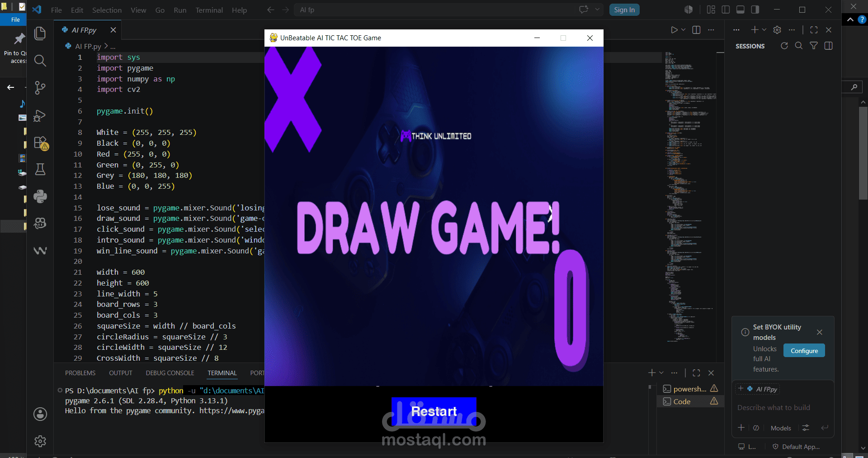The image size is (868, 458).
Task: Toggle the secondary side bar layout icon
Action: 755,10
